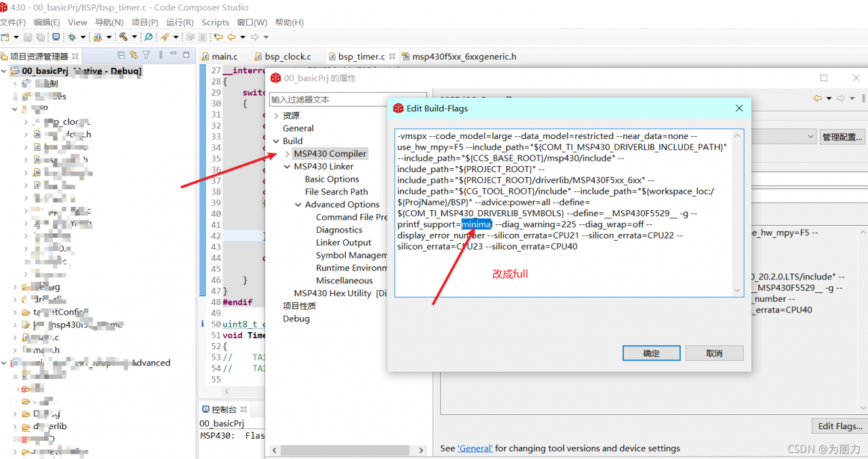Open the debug launch dropdown arrow
This screenshot has height=459, width=868.
[83, 37]
